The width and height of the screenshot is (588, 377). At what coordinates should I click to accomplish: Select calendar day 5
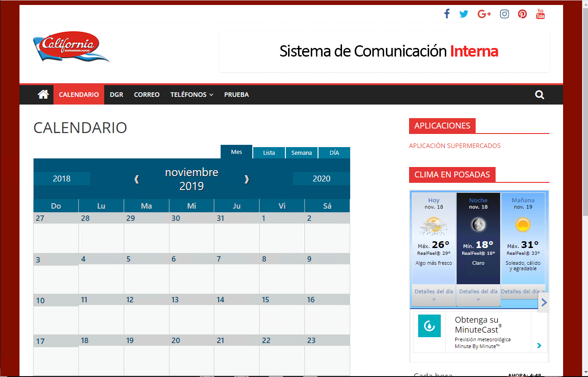click(129, 259)
